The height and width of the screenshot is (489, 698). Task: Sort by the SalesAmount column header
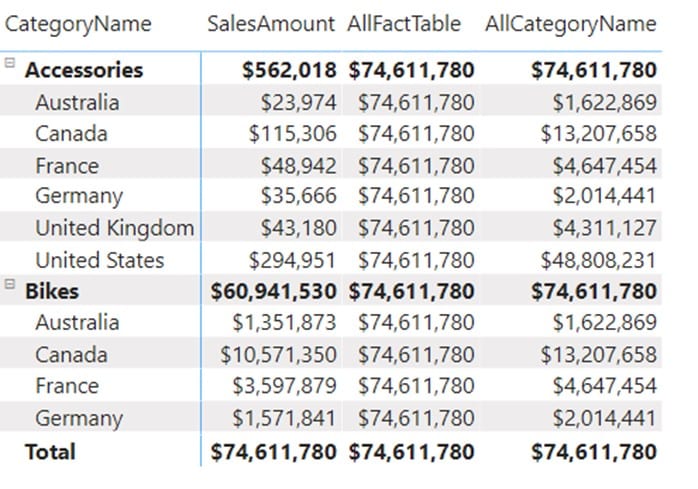(271, 24)
